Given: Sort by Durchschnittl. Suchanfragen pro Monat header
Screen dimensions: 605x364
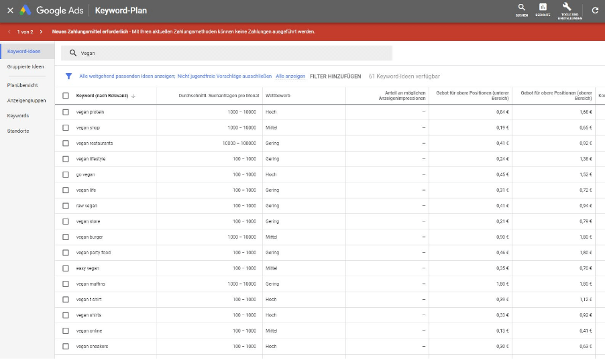Looking at the screenshot, I should [219, 96].
